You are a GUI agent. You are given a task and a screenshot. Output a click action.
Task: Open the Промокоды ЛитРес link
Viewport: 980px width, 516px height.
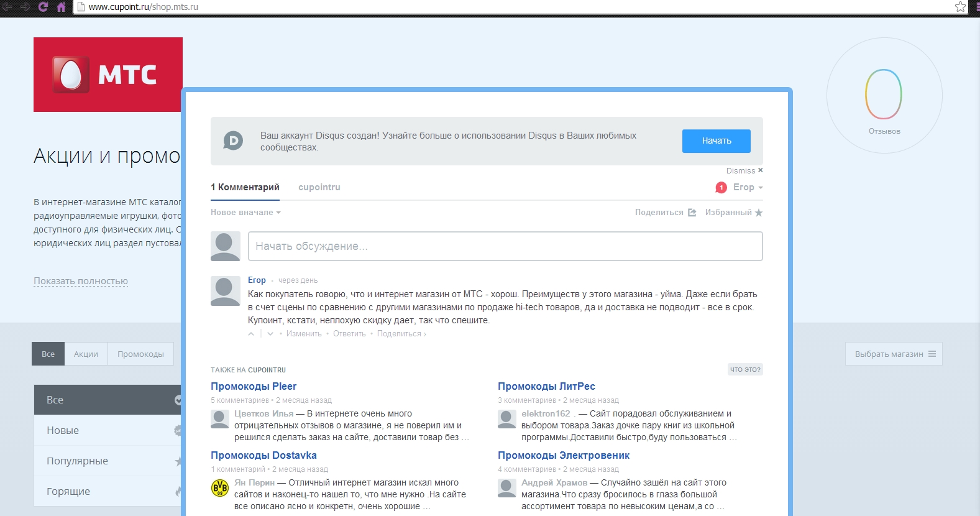pyautogui.click(x=546, y=387)
